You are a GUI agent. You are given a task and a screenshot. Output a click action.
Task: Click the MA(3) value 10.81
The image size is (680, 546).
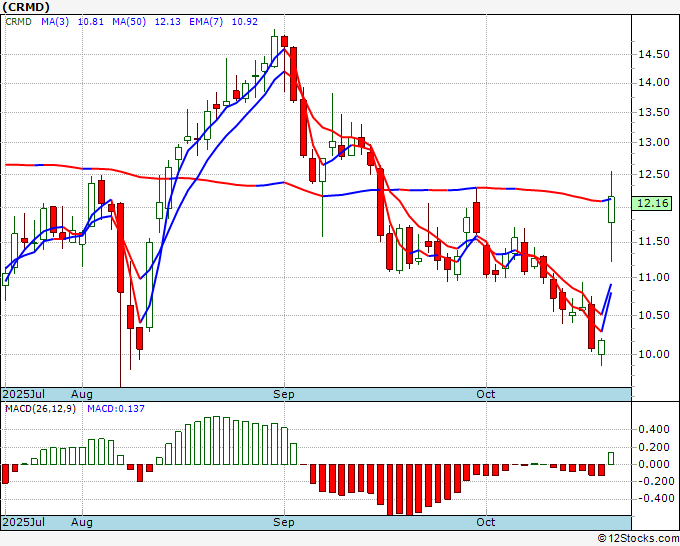(91, 22)
